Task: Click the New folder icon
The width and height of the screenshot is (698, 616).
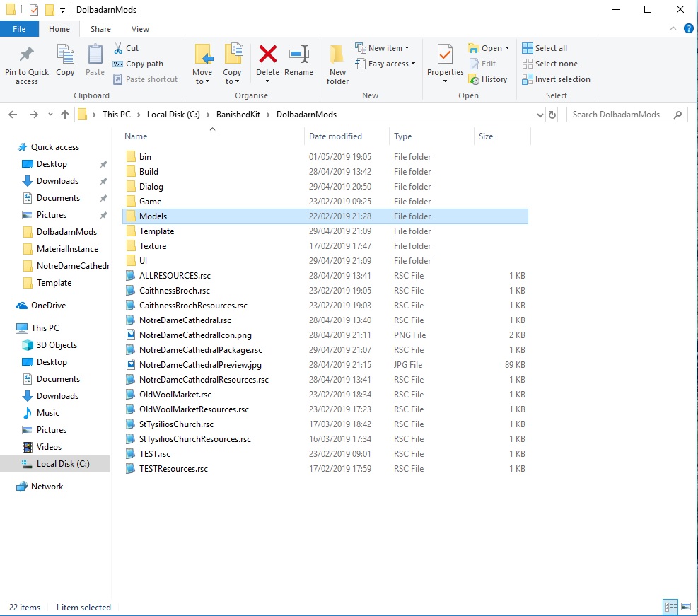Action: [337, 54]
